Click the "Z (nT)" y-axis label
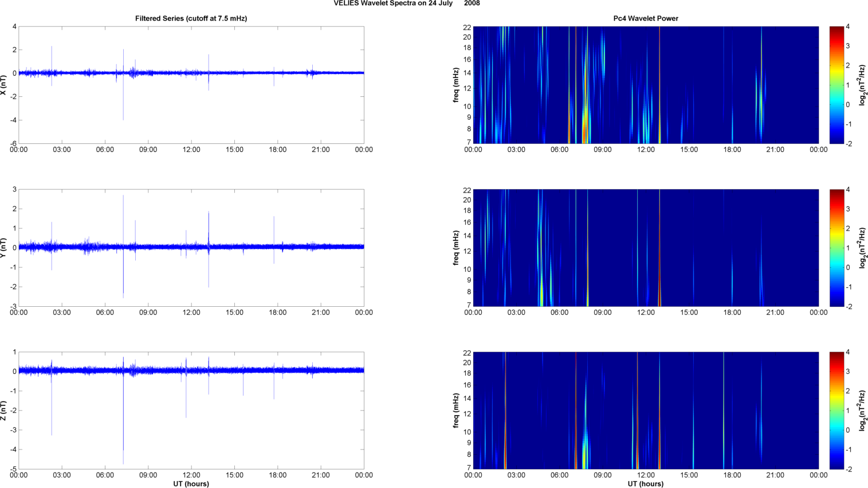868x488 pixels. coord(3,411)
